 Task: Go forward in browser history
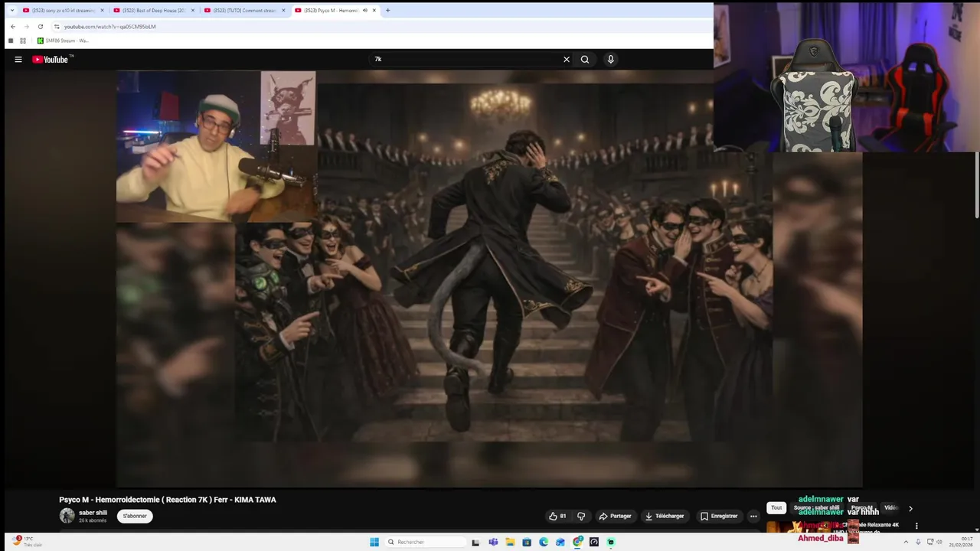(x=26, y=26)
